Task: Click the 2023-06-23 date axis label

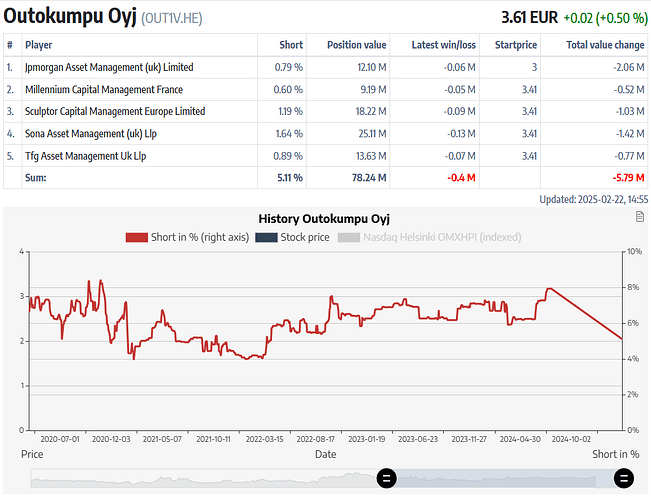Action: 418,439
